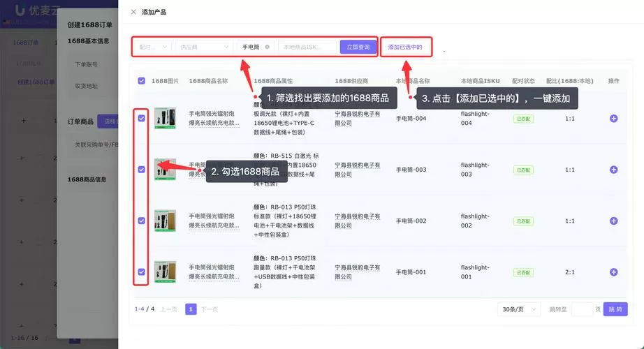Click the 1688商品名称 column header
The width and height of the screenshot is (644, 349).
[208, 81]
